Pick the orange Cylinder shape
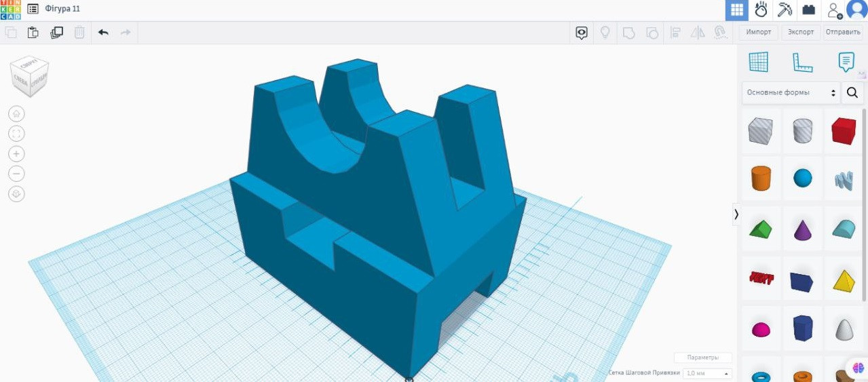This screenshot has height=382, width=868. click(760, 178)
